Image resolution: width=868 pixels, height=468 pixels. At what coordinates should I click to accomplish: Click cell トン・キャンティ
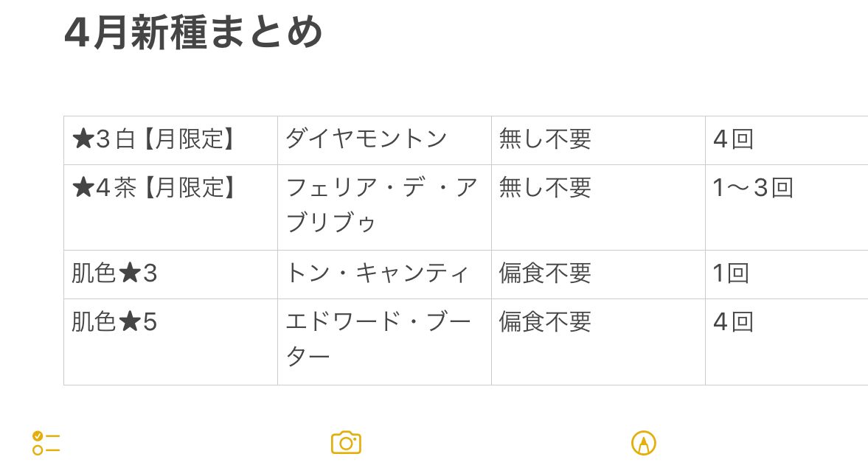point(384,274)
